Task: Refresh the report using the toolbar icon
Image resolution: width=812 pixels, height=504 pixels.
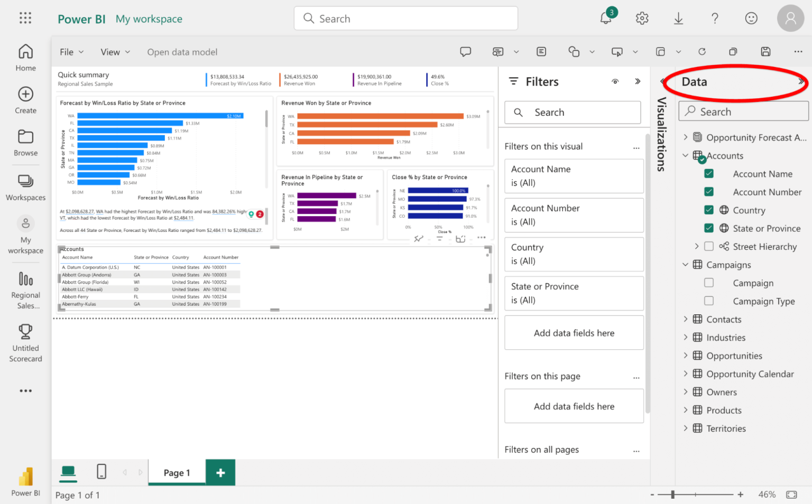Action: (702, 51)
